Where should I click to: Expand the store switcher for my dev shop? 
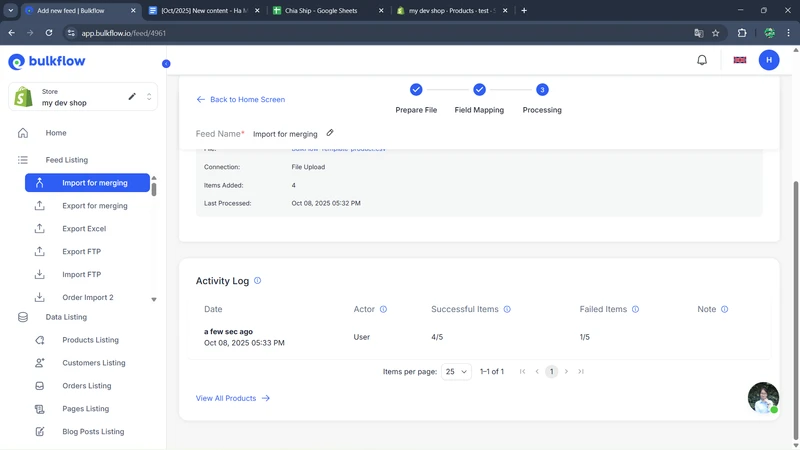(x=149, y=97)
